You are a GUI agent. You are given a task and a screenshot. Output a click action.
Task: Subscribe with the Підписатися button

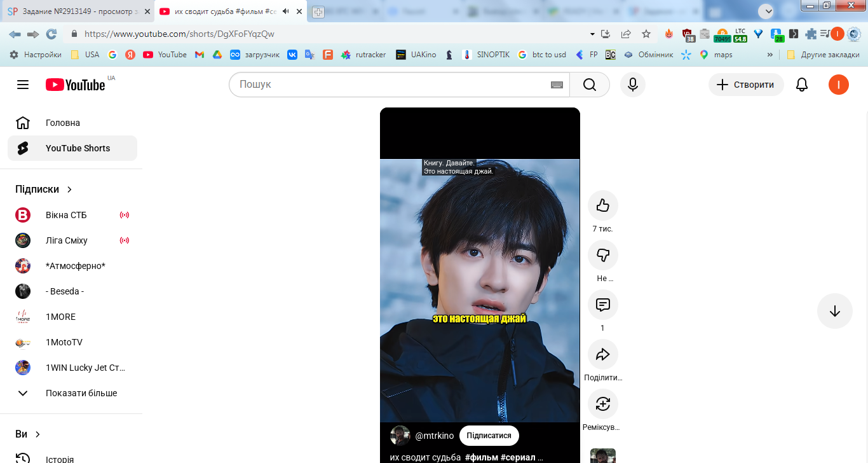point(489,436)
